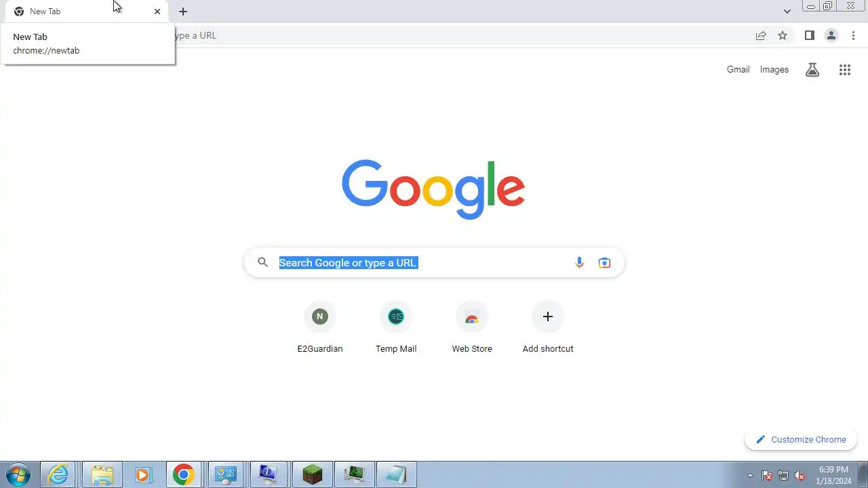Screen dimensions: 868x488
Task: Open the Notepad taskbar icon
Action: (396, 474)
